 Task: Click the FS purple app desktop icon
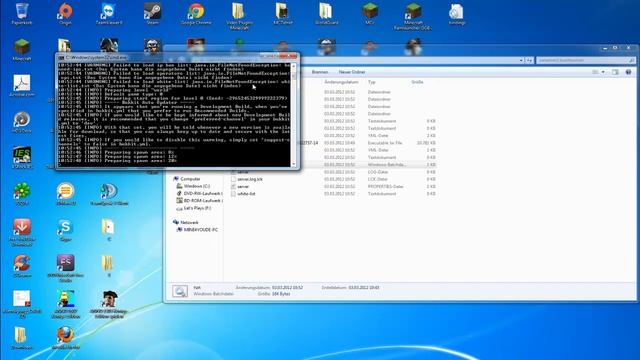65,267
